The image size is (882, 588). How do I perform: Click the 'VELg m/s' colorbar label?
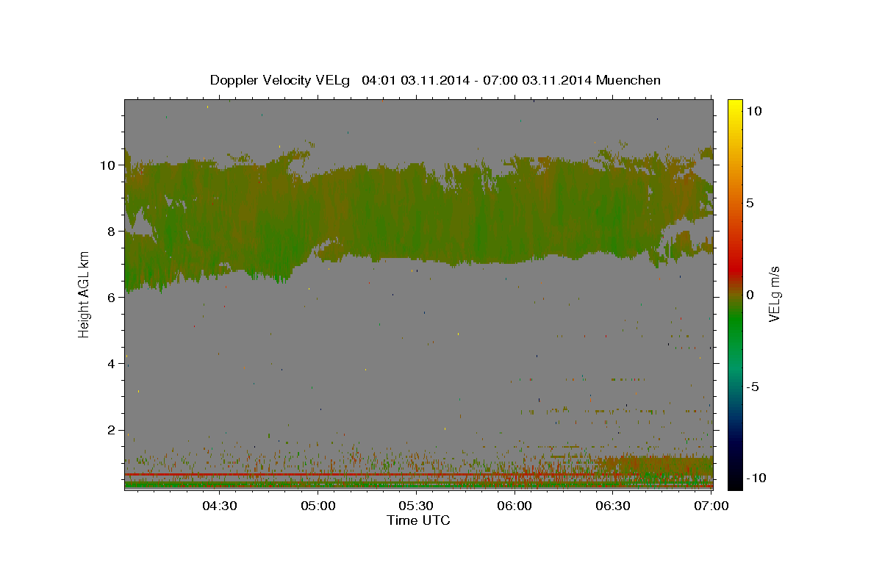coord(774,293)
